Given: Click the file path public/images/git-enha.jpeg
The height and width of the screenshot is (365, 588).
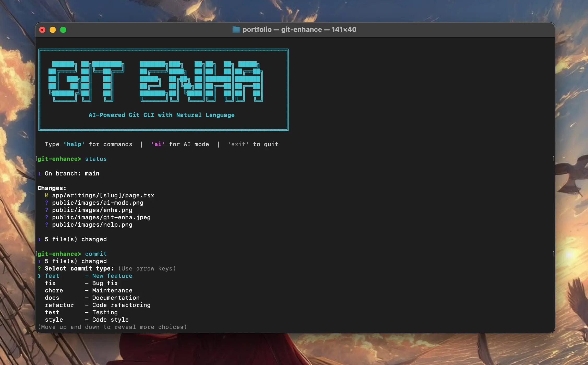Looking at the screenshot, I should (x=101, y=217).
